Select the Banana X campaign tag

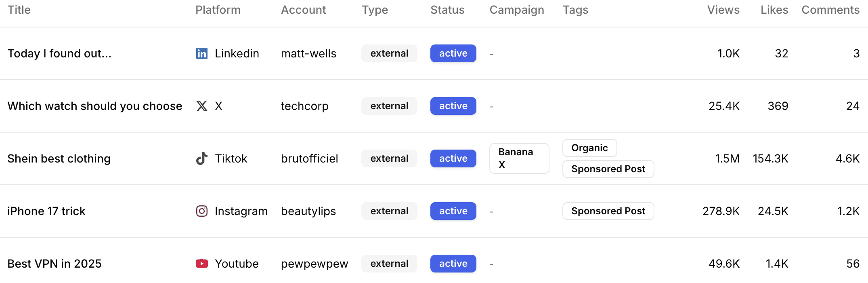pyautogui.click(x=519, y=158)
